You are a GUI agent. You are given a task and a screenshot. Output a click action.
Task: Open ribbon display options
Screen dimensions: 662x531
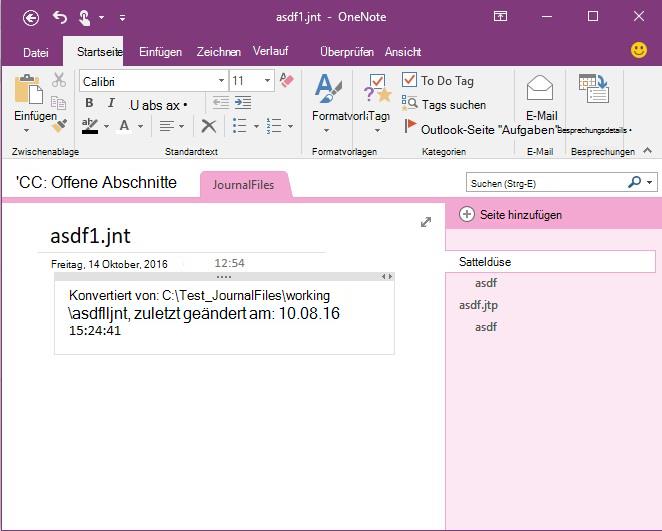(x=500, y=17)
